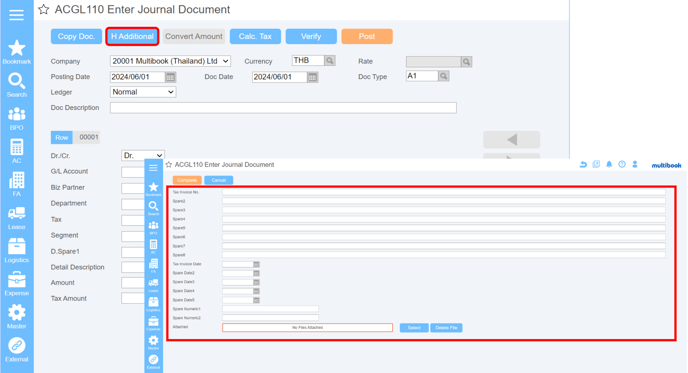Open Spare Date3 calendar picker
688x373 pixels.
(256, 282)
